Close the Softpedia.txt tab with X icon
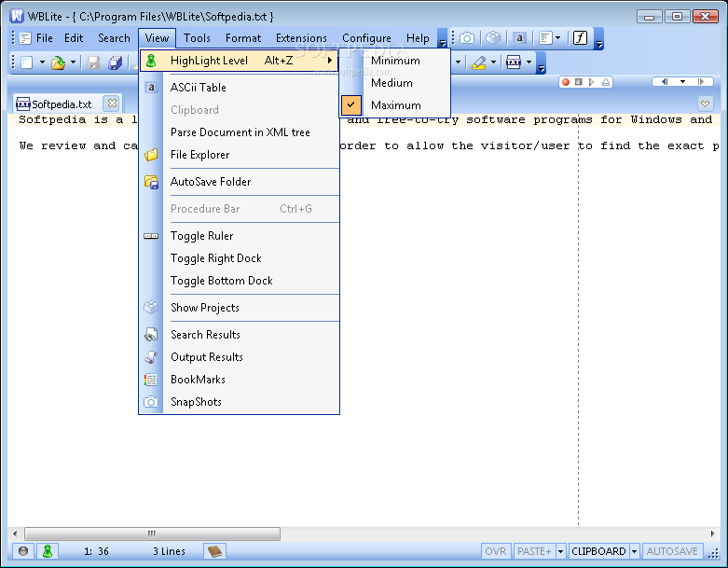This screenshot has width=728, height=568. coord(112,104)
